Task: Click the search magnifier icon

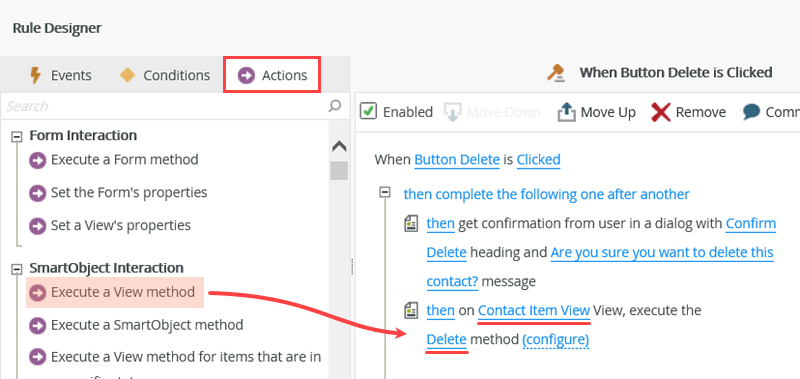Action: (335, 106)
